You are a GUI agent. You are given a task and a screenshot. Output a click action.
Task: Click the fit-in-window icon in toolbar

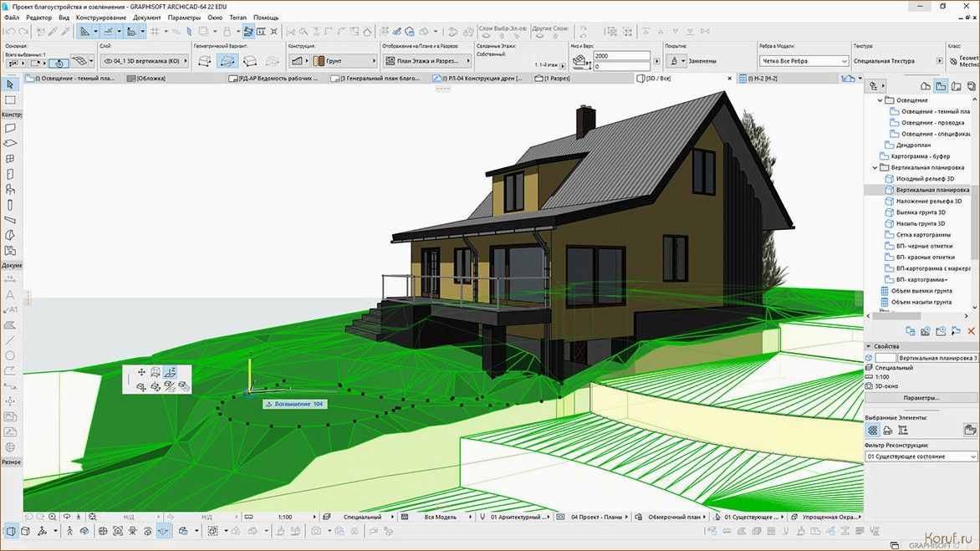[x=273, y=31]
